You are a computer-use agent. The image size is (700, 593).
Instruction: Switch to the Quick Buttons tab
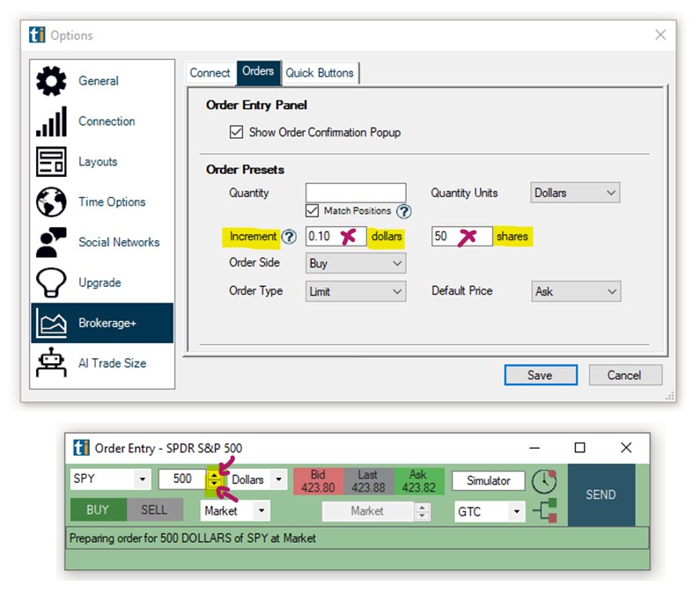coord(320,73)
